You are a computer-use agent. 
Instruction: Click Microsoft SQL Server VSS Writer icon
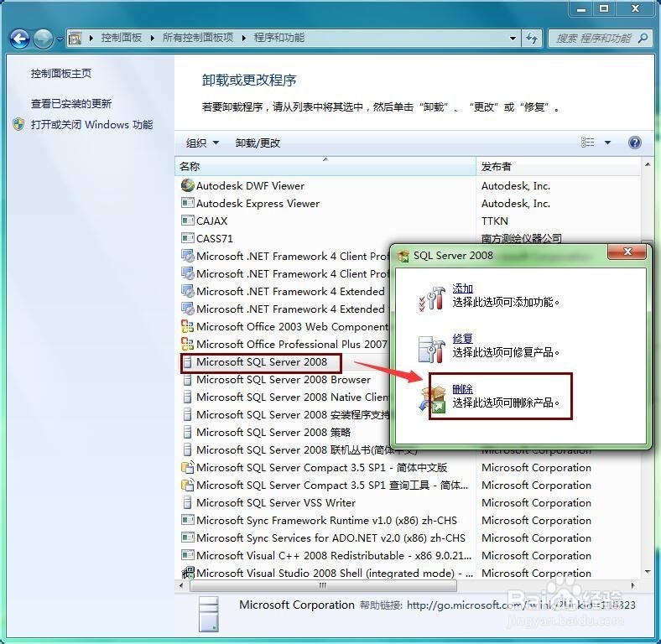coord(188,502)
